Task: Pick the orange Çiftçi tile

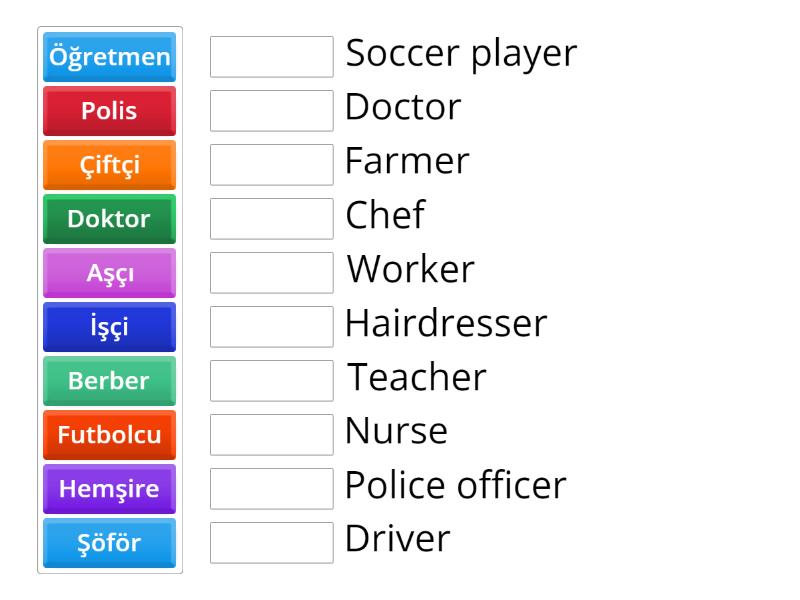Action: pyautogui.click(x=109, y=165)
